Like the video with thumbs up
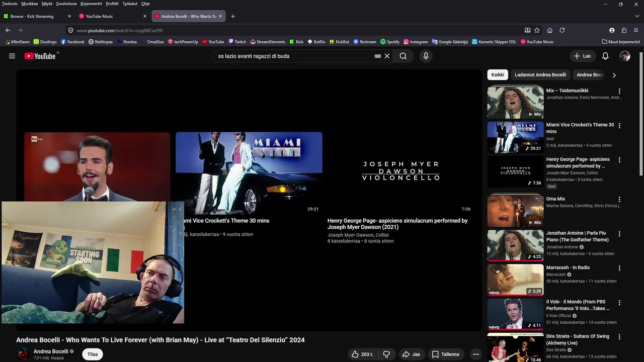Viewport: 644px width, 362px height. coord(362,354)
